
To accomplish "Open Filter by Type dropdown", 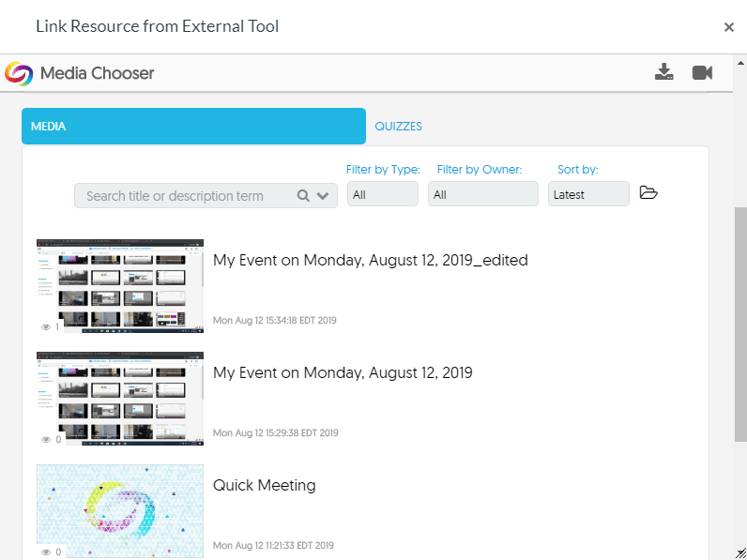I will 383,194.
